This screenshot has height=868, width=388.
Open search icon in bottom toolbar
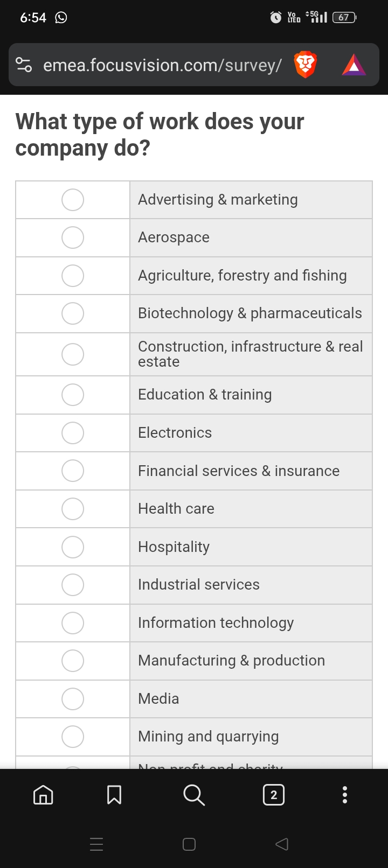tap(194, 795)
